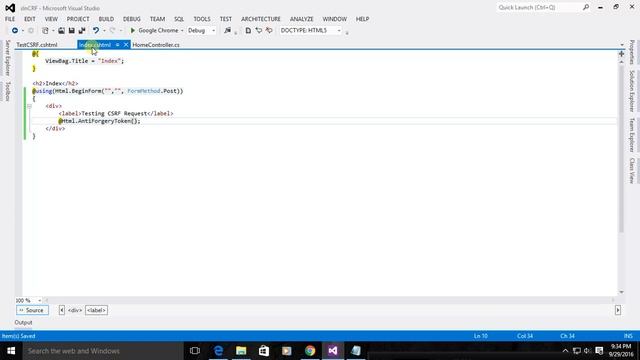Click the Windows Start button
This screenshot has width=640, height=360.
click(11, 351)
